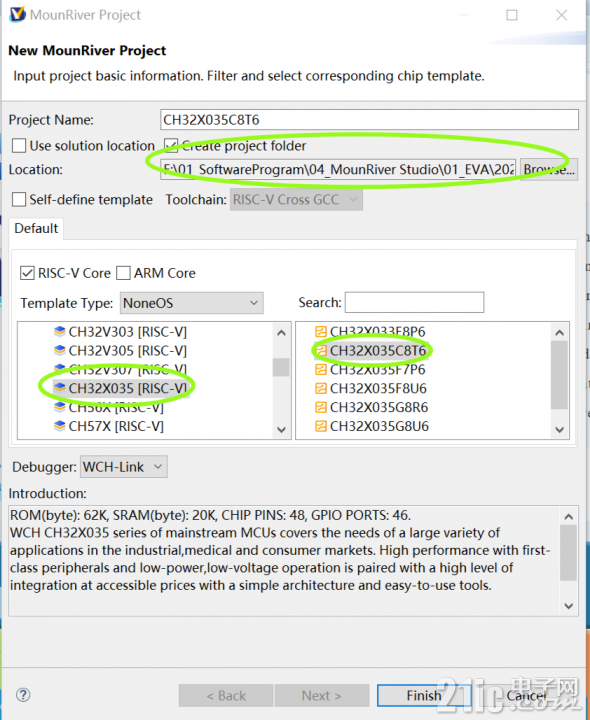This screenshot has width=590, height=720.
Task: Open the Debugger WCH-Link dropdown
Action: pyautogui.click(x=124, y=467)
